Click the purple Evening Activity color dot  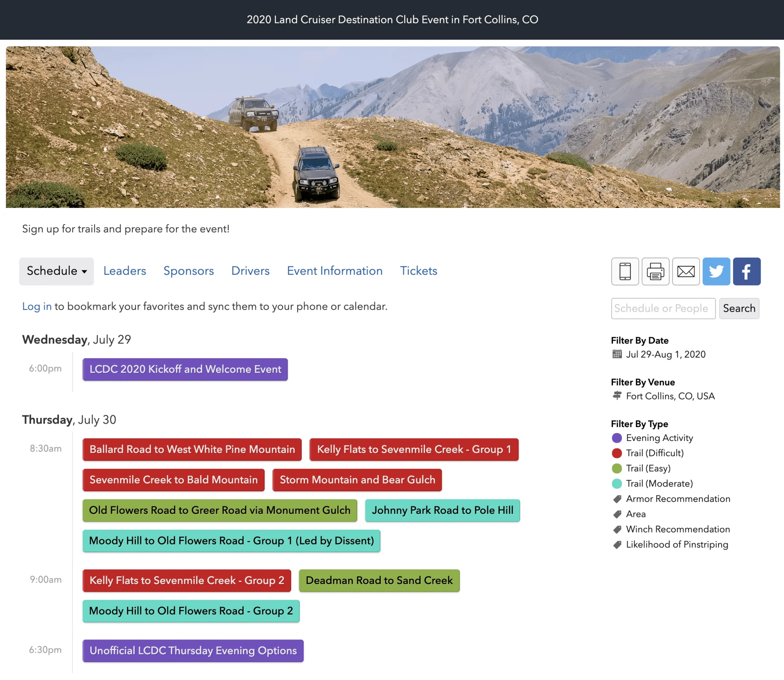[x=617, y=438]
